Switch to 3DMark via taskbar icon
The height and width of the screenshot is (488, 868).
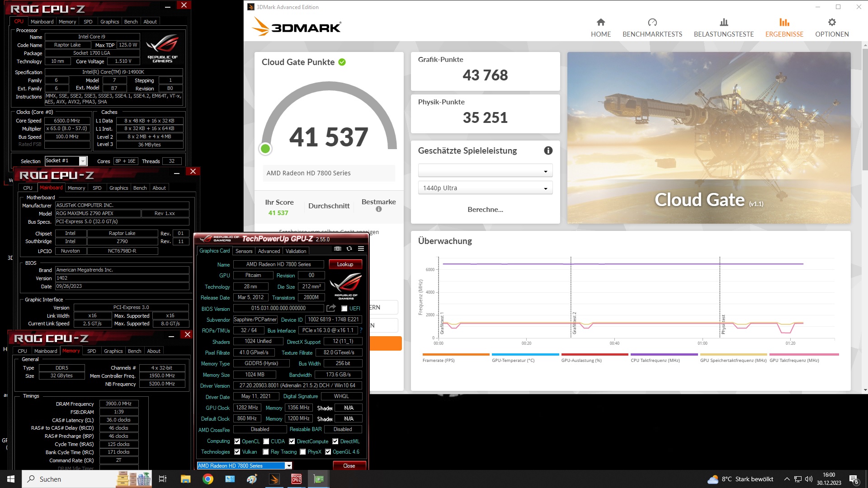[274, 479]
